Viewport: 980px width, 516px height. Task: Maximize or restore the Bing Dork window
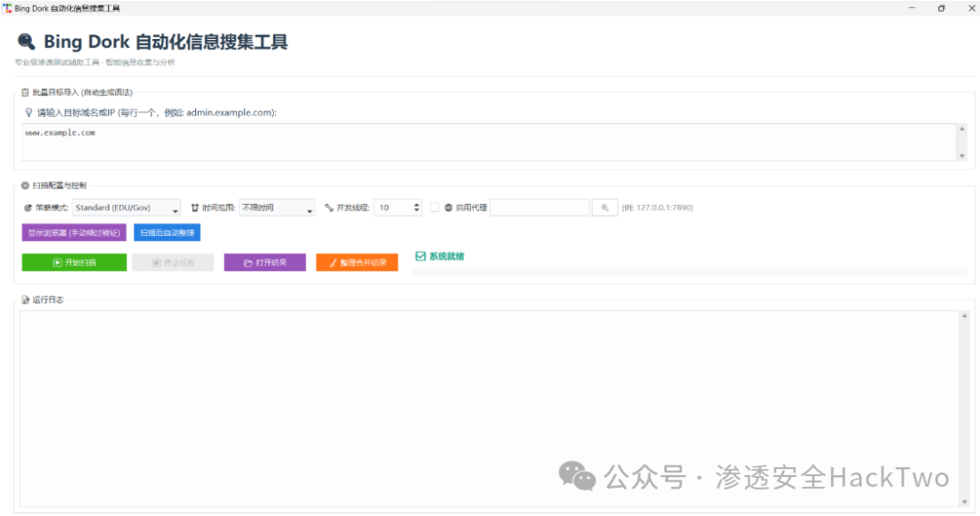pos(941,8)
